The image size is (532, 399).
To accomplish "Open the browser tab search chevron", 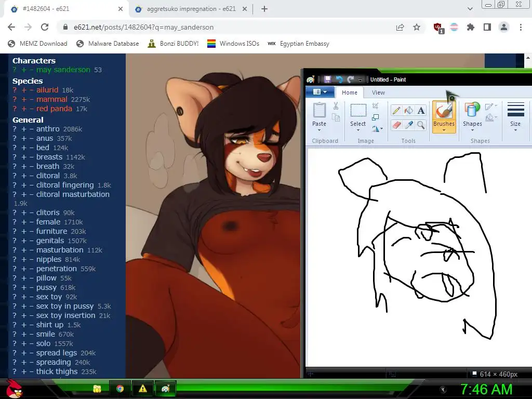I will click(x=470, y=9).
